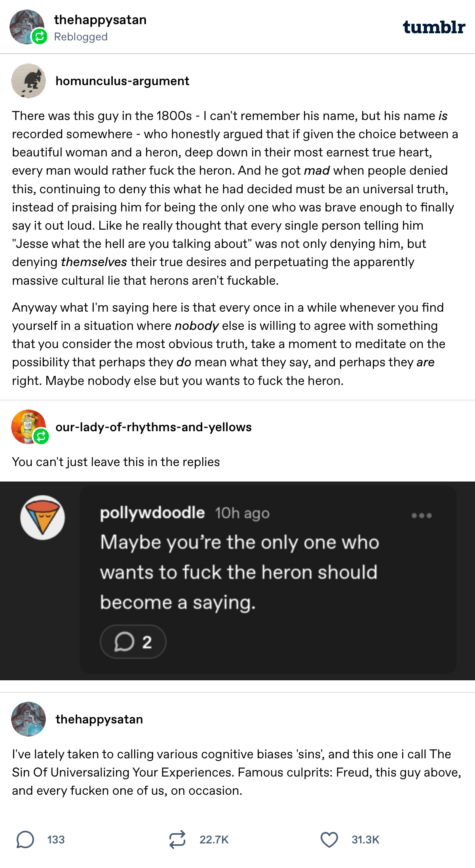Click the reblog arrows icon at post footer
This screenshot has height=868, width=475.
pos(177,839)
